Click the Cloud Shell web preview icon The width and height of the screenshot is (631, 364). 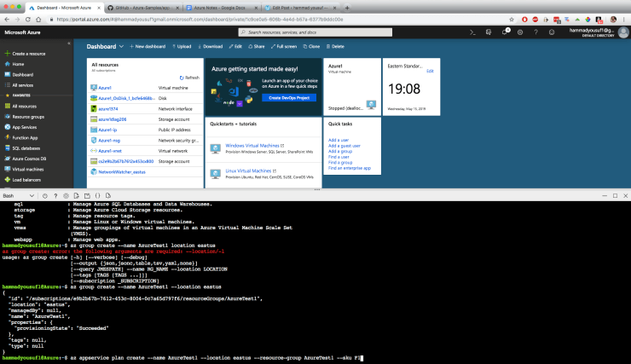coord(108,196)
